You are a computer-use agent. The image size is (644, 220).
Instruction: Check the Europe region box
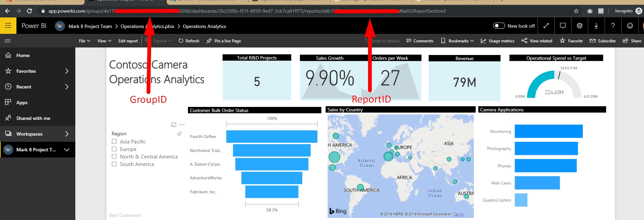coord(114,149)
